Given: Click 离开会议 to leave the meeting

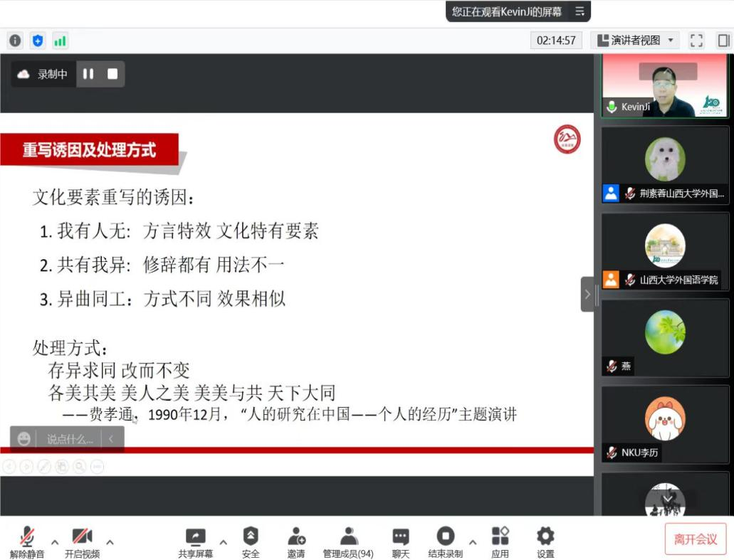Looking at the screenshot, I should pyautogui.click(x=696, y=539).
